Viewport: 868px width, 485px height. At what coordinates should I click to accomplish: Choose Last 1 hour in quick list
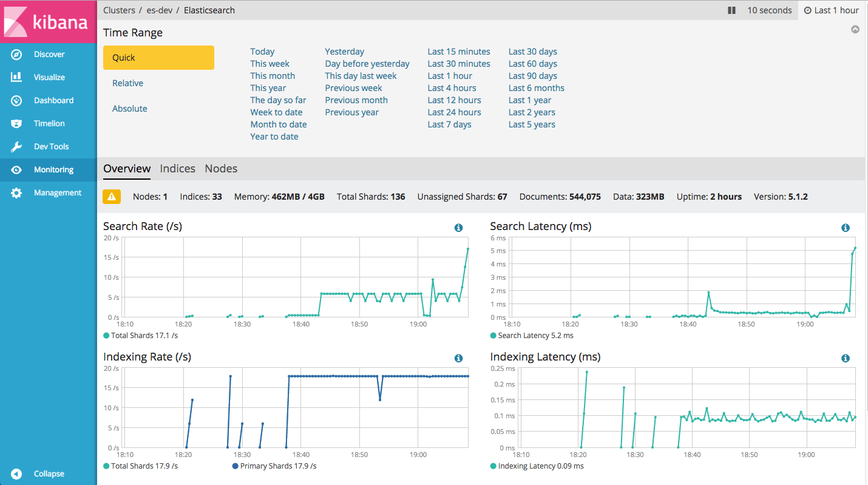[x=450, y=76]
